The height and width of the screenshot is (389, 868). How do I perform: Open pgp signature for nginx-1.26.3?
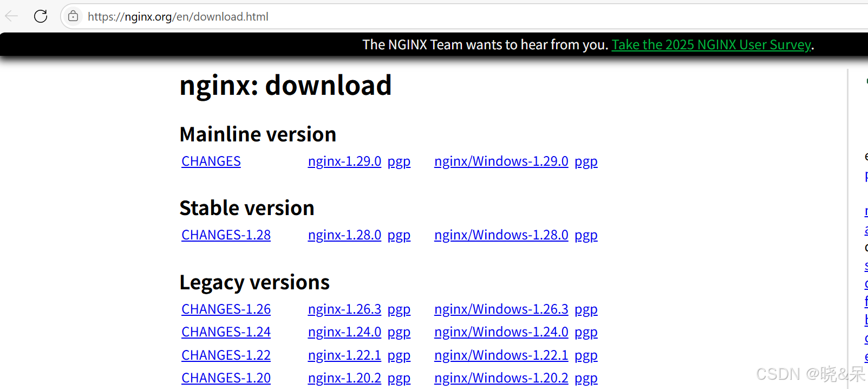[x=399, y=310]
